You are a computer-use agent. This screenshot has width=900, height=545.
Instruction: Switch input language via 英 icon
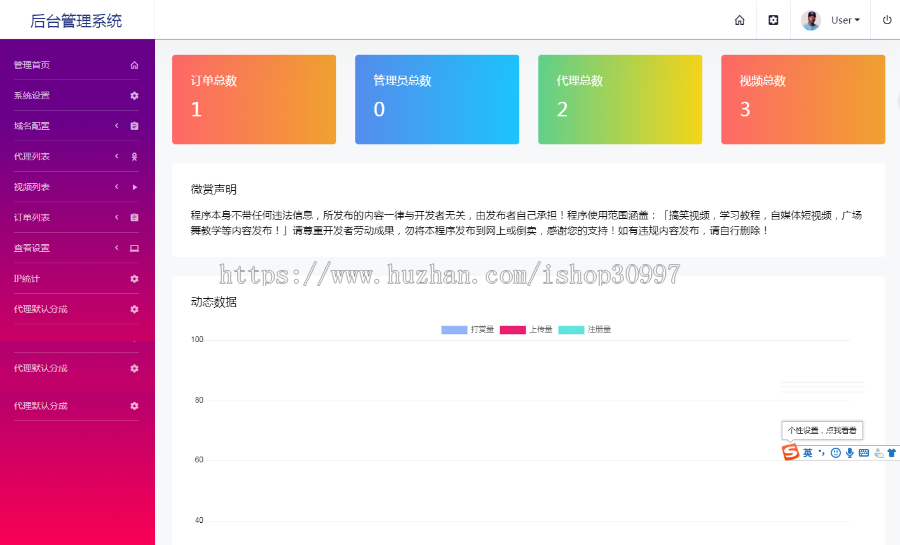click(x=808, y=453)
